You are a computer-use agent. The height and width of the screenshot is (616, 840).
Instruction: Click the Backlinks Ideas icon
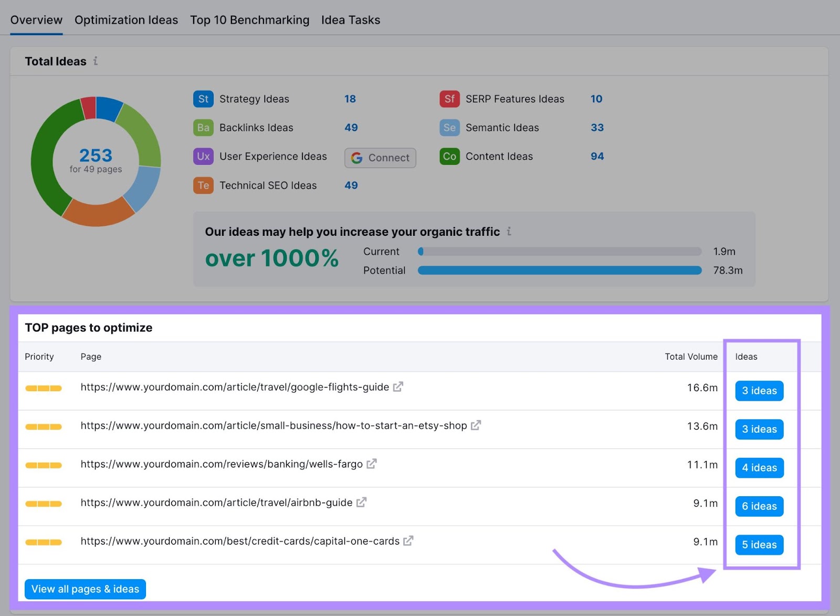[203, 128]
